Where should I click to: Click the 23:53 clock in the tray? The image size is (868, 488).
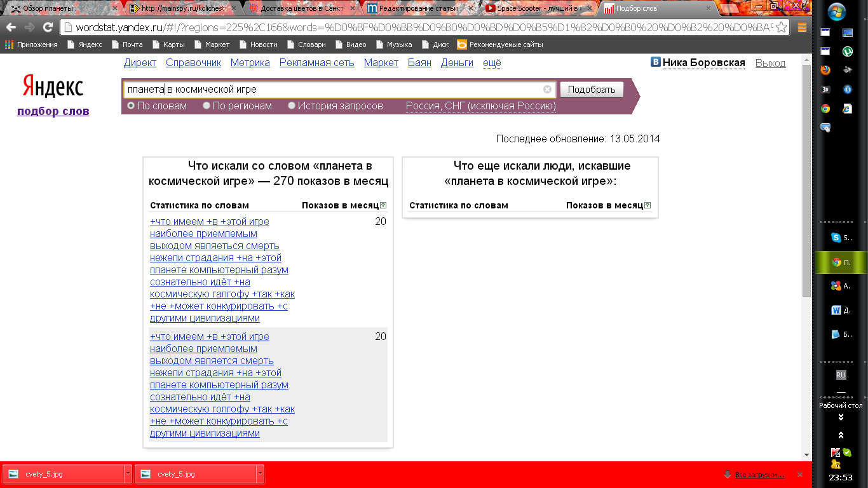(841, 477)
